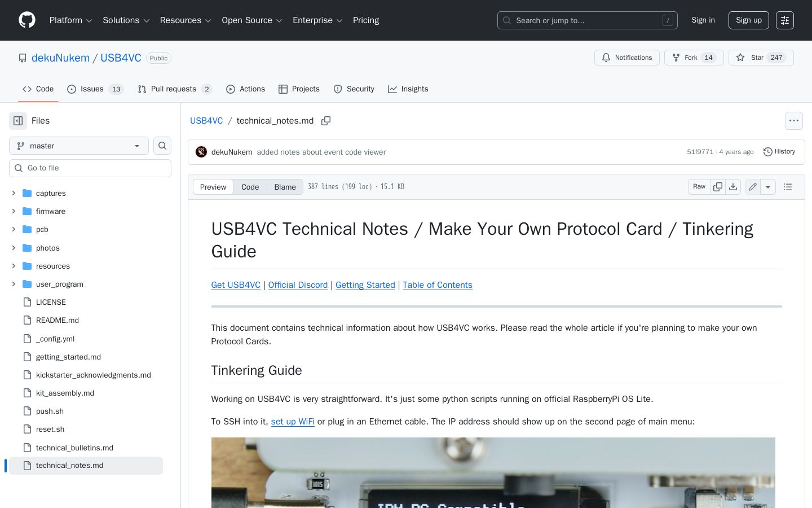
Task: Expand the pcb folder
Action: [14, 229]
